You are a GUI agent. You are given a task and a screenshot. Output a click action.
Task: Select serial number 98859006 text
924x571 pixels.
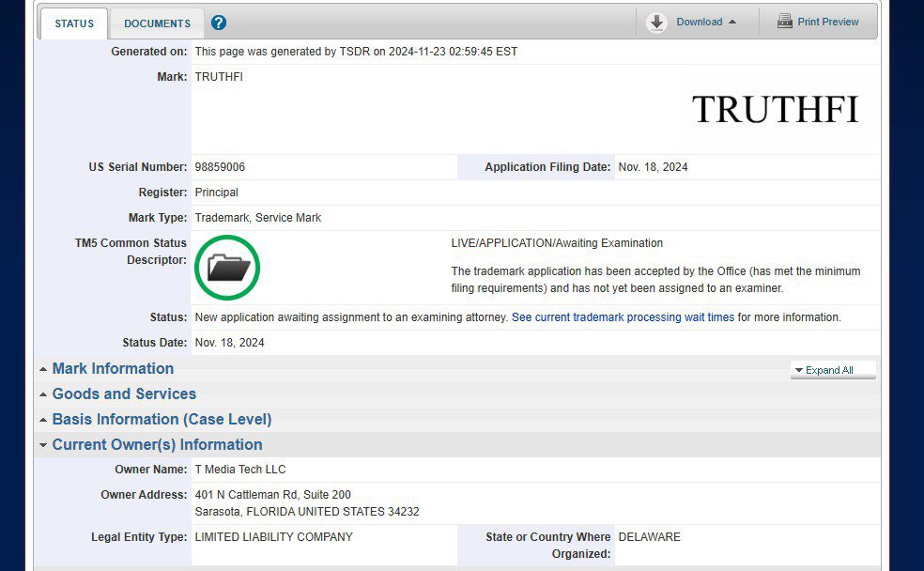click(220, 167)
